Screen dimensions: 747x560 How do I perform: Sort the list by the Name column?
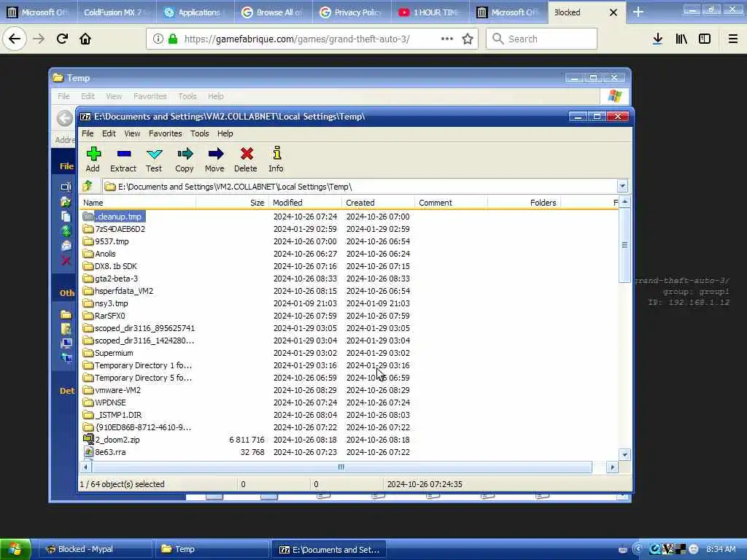pos(138,203)
